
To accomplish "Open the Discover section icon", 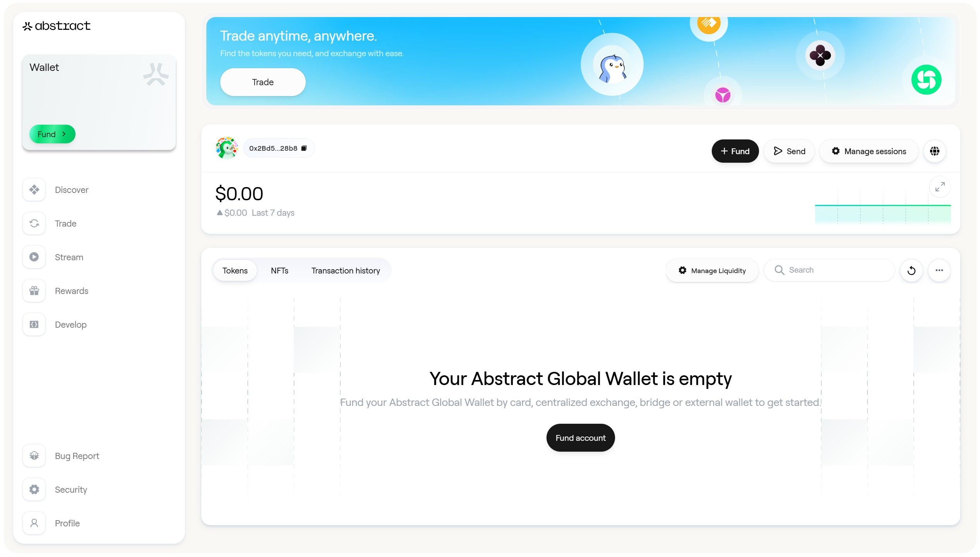I will 34,190.
